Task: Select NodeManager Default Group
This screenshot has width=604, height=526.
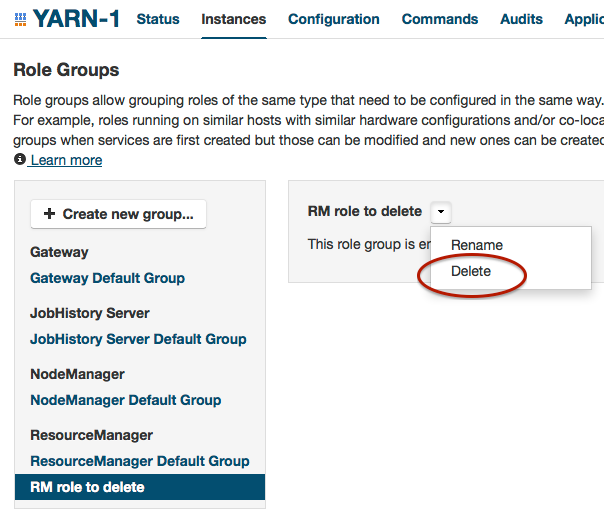Action: pos(125,400)
